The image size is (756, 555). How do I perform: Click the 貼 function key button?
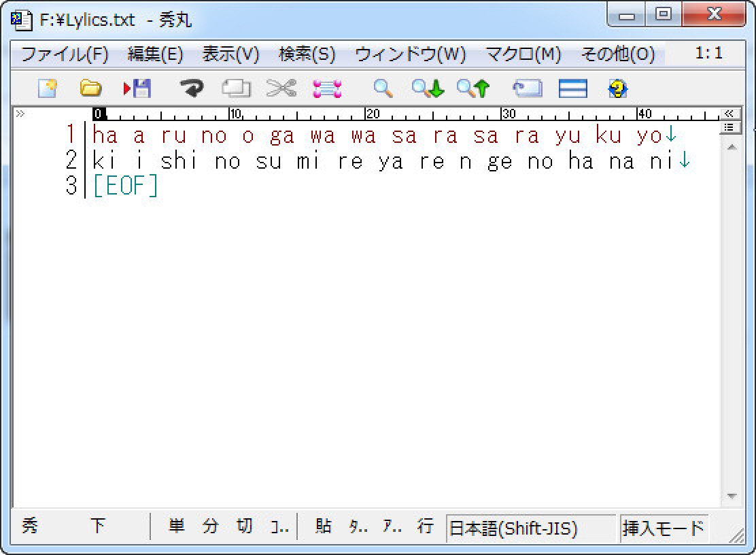click(x=323, y=526)
